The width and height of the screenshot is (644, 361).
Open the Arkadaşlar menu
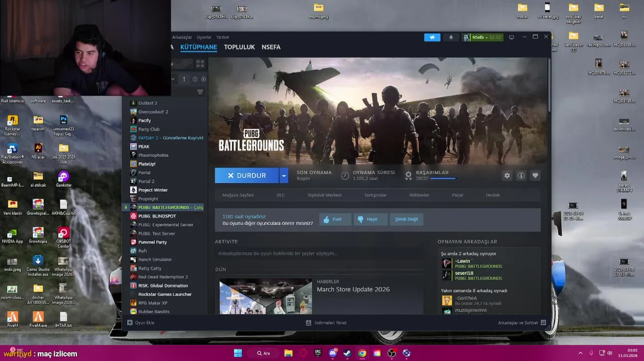pos(182,37)
